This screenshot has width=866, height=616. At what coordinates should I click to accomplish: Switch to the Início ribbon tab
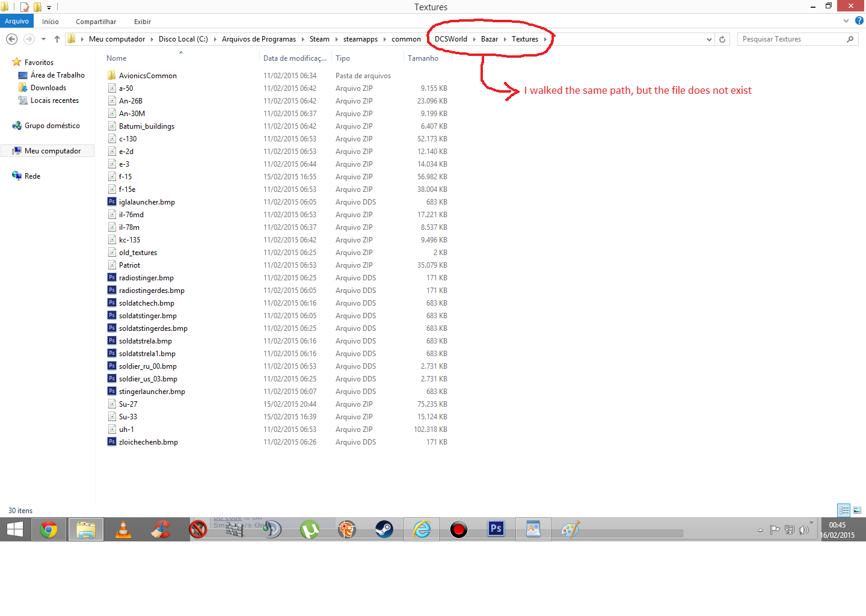pyautogui.click(x=51, y=22)
